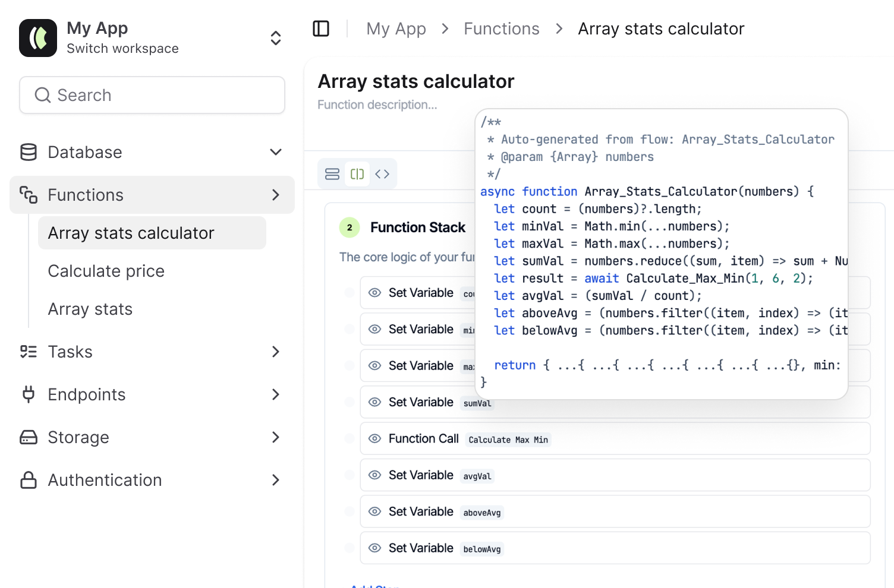Click the Array stats calculator page title

(x=416, y=81)
